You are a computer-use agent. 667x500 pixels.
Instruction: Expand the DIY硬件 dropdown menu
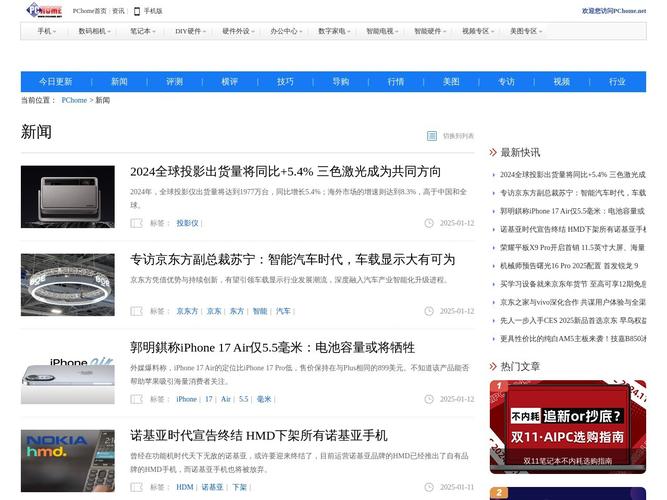pos(190,31)
